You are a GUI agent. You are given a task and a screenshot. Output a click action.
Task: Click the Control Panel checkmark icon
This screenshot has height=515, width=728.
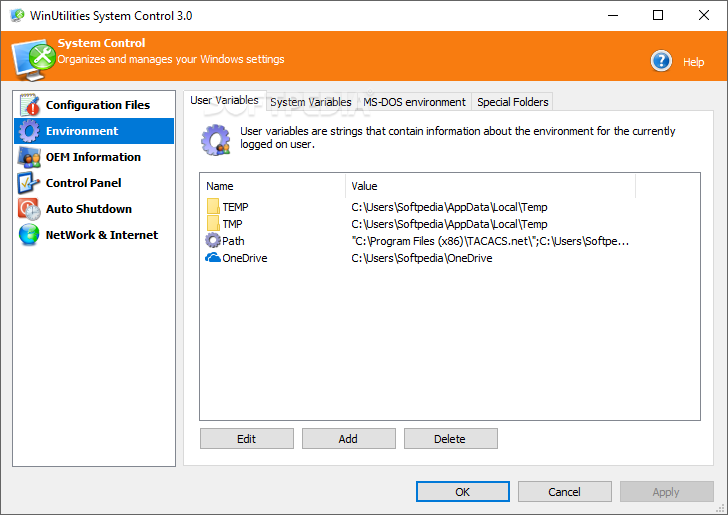tap(29, 183)
